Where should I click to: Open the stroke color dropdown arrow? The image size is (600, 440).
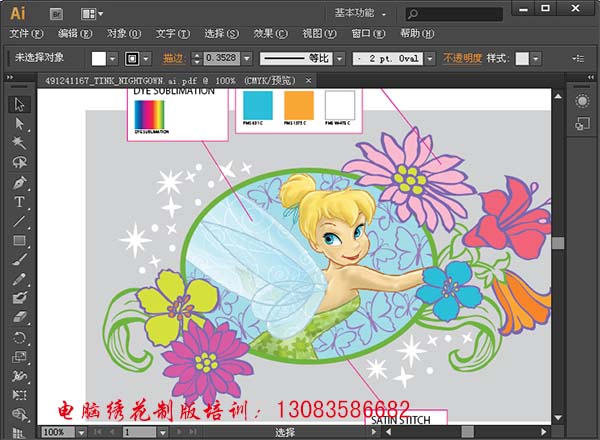pyautogui.click(x=146, y=59)
